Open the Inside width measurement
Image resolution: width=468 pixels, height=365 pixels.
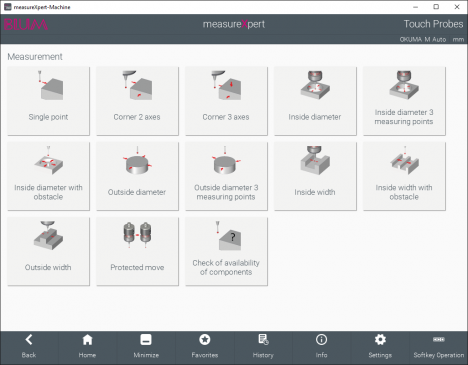(x=315, y=176)
